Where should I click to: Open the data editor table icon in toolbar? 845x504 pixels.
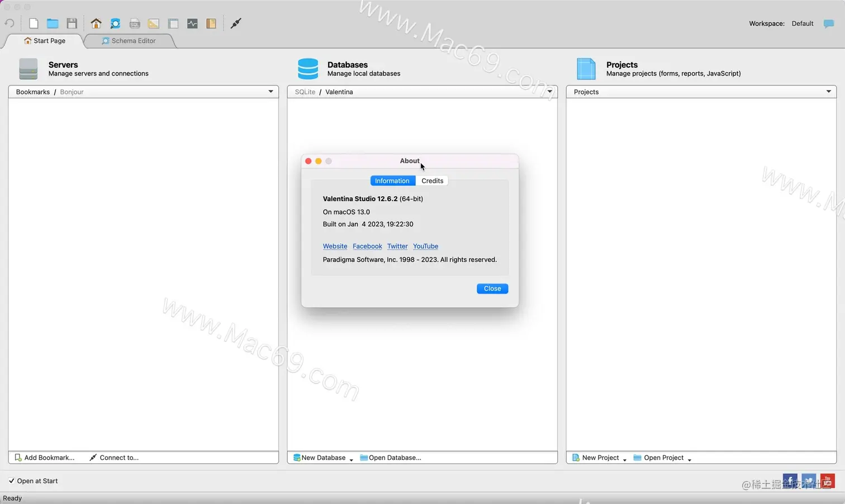coord(173,23)
